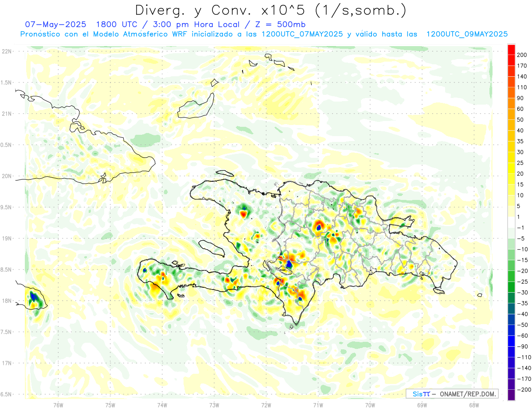Image resolution: width=532 pixels, height=411 pixels.
Task: Click the axis label 6.5N
Action: (7, 394)
